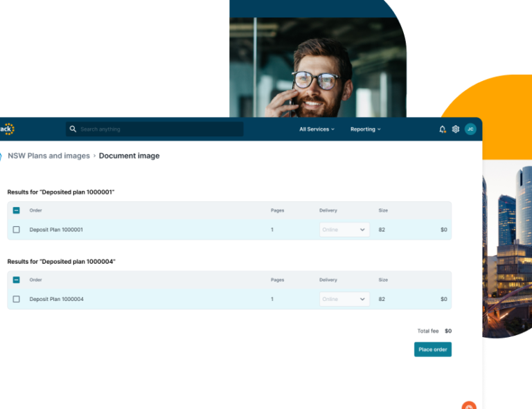Click the Results for "Deposited plan 1000001" heading
Screen dimensions: 532x409
point(61,192)
